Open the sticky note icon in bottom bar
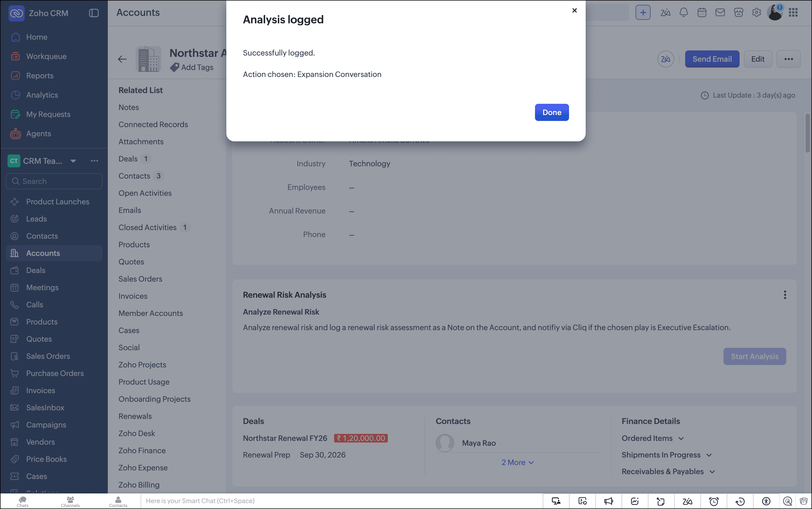The image size is (812, 509). click(661, 501)
